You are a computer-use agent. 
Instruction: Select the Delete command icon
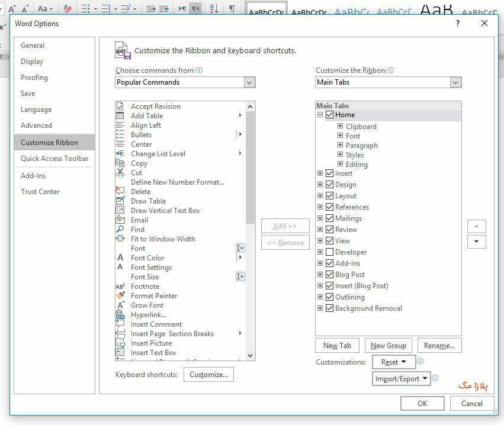coord(120,191)
